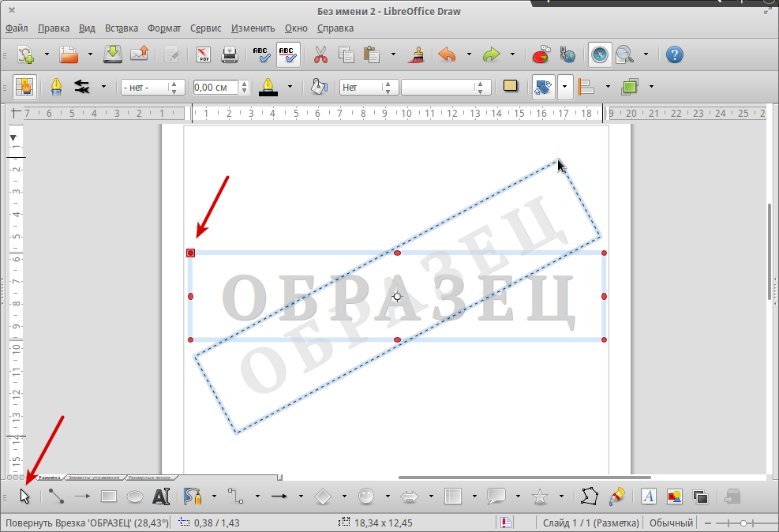779x532 pixels.
Task: Redo action green arrow
Action: (x=492, y=54)
